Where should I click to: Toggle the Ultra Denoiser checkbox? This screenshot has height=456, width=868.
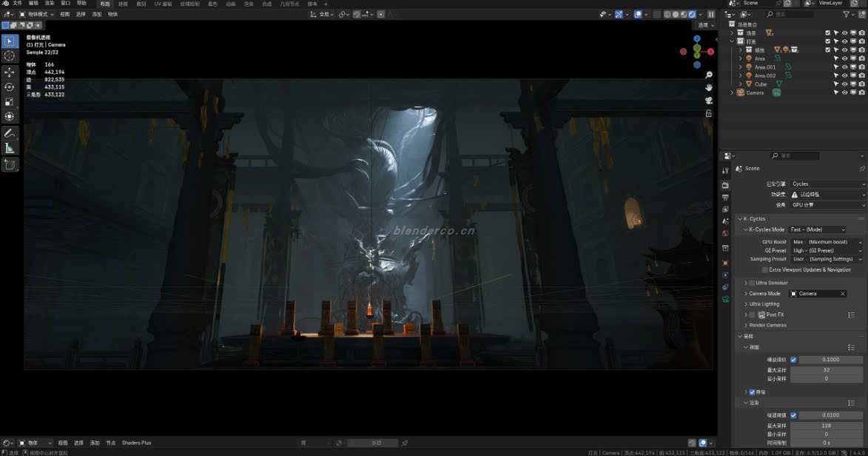tap(752, 283)
